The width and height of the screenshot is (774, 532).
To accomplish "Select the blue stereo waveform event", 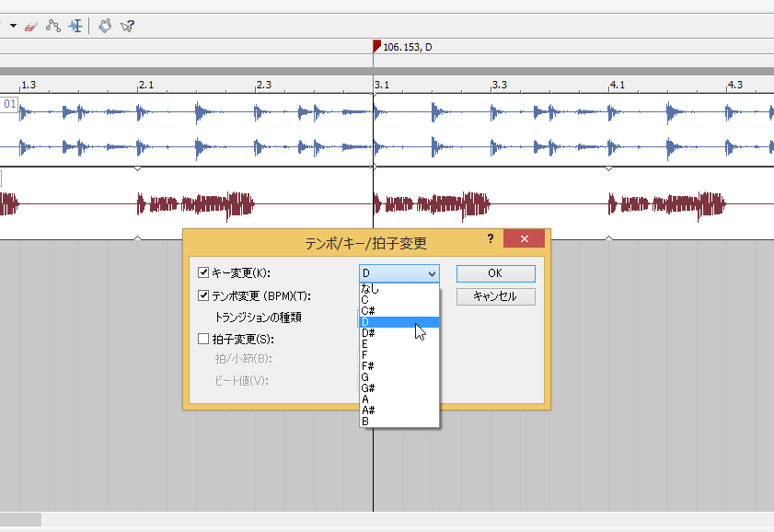I will point(387,130).
